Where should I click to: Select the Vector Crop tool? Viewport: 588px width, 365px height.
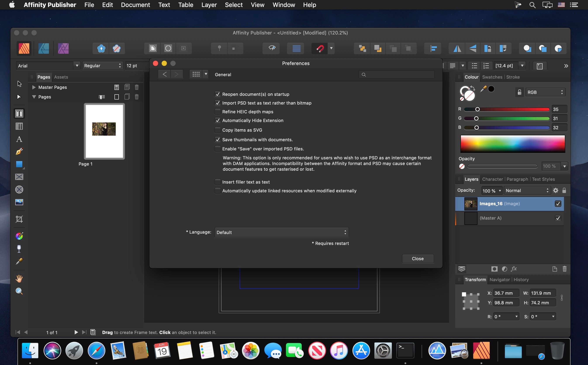(19, 219)
